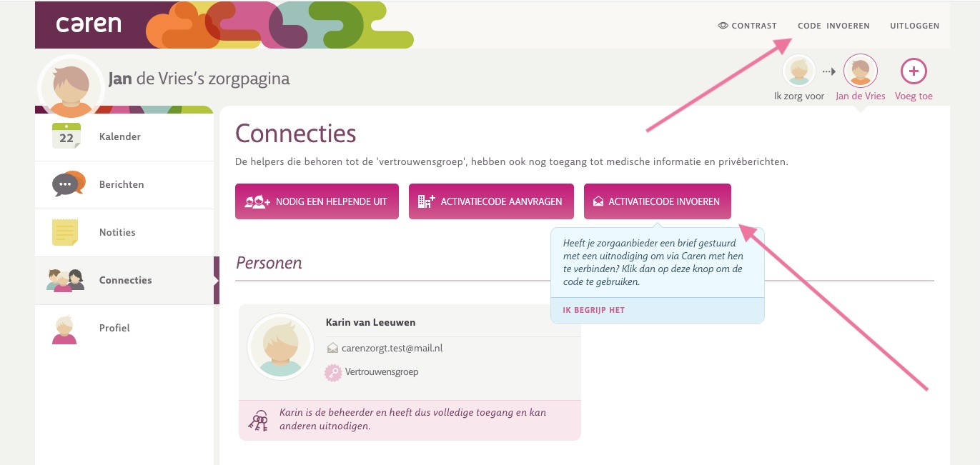980x465 pixels.
Task: Open the Kalender calendar icon
Action: click(x=66, y=136)
